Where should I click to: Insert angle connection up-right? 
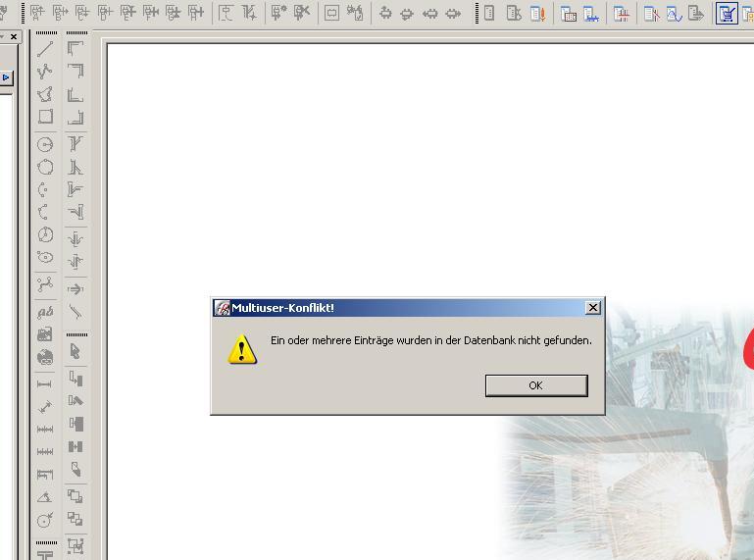pos(75,94)
